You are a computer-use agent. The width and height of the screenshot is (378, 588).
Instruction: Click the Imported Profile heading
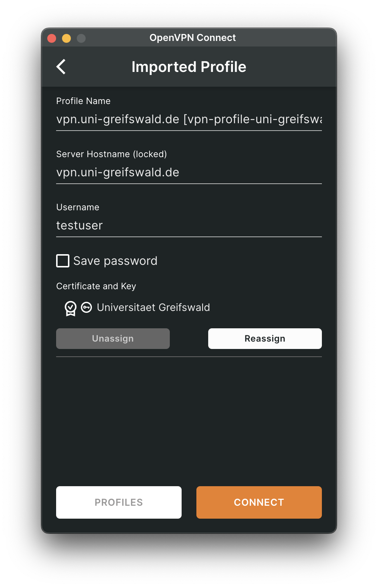point(189,67)
